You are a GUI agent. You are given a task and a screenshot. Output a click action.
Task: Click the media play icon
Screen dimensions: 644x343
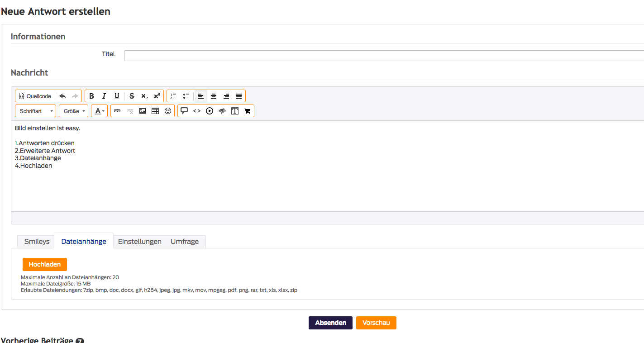click(x=210, y=111)
